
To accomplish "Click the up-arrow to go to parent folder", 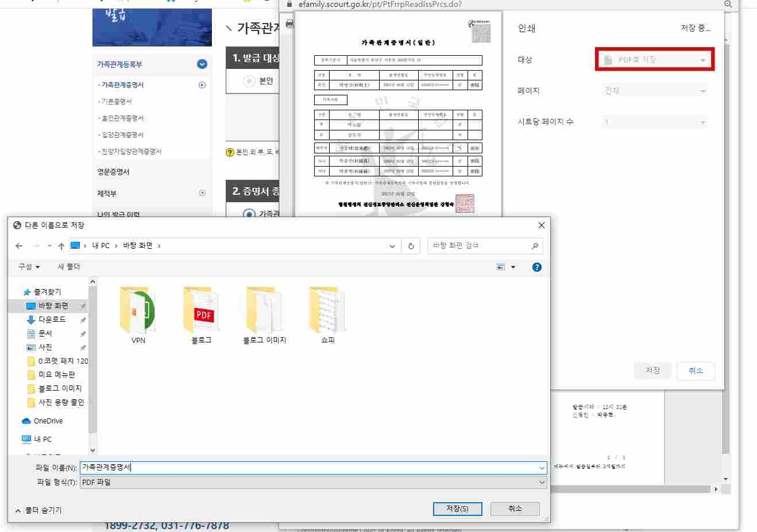I will 60,245.
